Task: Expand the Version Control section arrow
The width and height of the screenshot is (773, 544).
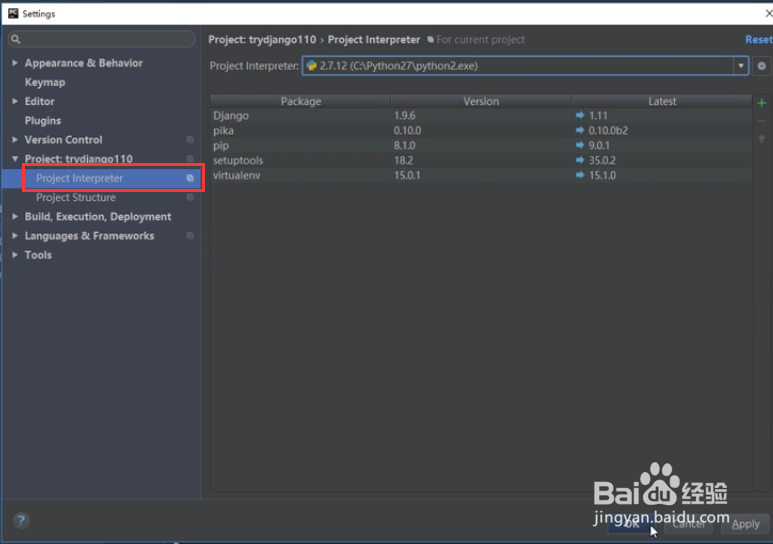Action: pyautogui.click(x=15, y=140)
